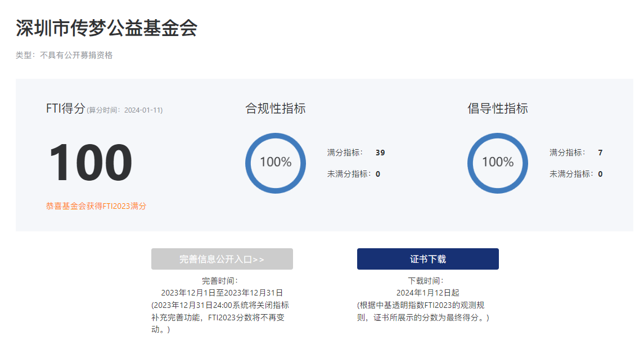Click the grayed 完善信息公开入口 button

(222, 259)
